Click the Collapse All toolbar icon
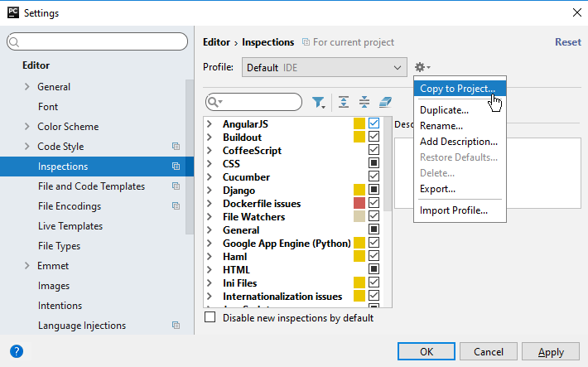This screenshot has width=588, height=367. click(x=364, y=102)
